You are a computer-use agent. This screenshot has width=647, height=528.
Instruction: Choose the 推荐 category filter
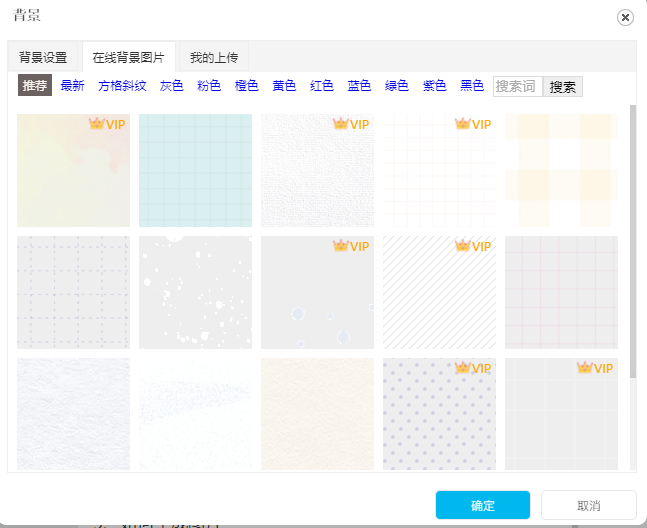[x=34, y=87]
